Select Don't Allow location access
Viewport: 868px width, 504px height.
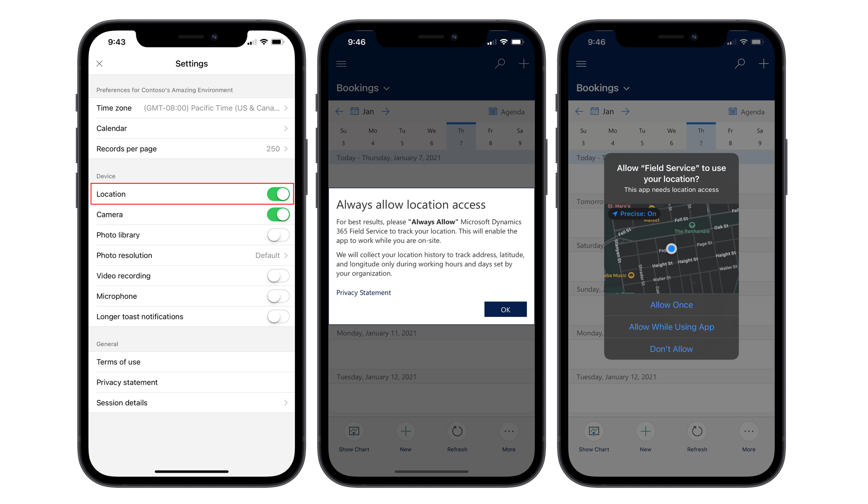[x=671, y=349]
